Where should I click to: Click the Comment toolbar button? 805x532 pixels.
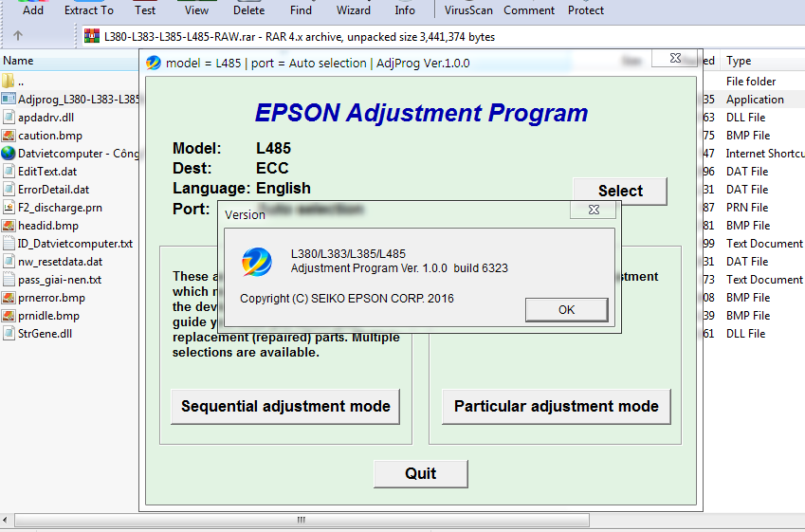click(529, 9)
